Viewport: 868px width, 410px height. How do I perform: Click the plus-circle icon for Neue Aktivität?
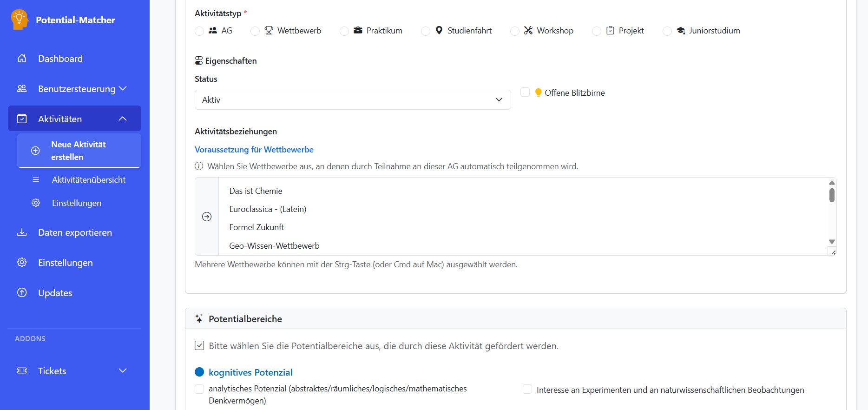(35, 151)
